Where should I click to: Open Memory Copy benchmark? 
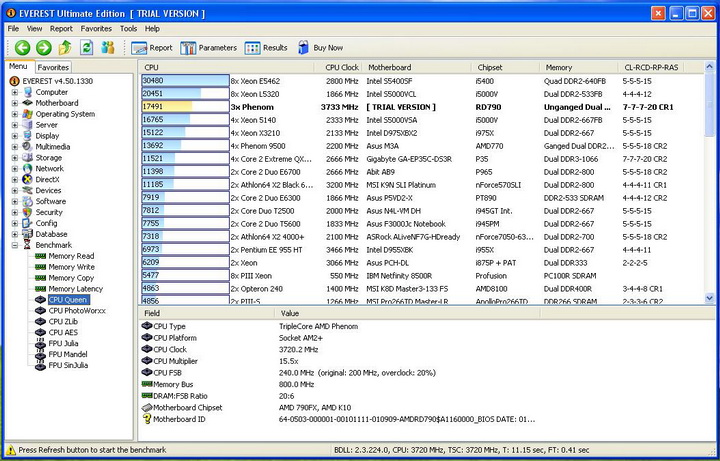click(x=71, y=278)
